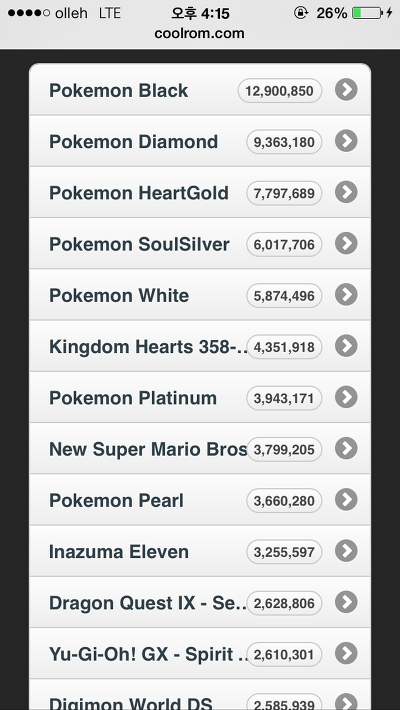Tap the arrow for Kingdom Hearts 358 row
Screen dimensions: 400x710
coord(347,346)
